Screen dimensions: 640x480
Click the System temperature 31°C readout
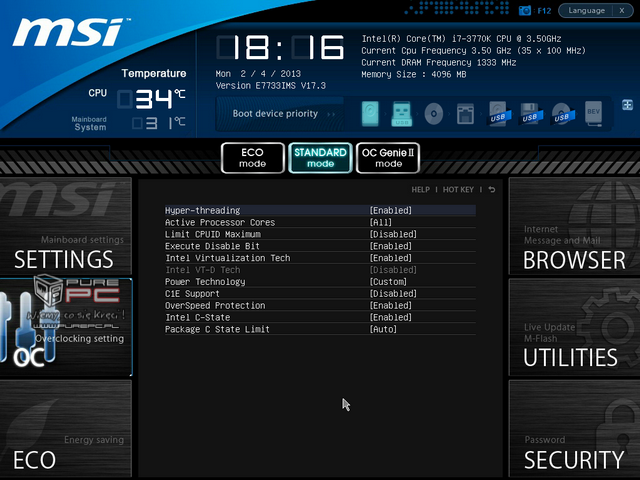pyautogui.click(x=159, y=123)
